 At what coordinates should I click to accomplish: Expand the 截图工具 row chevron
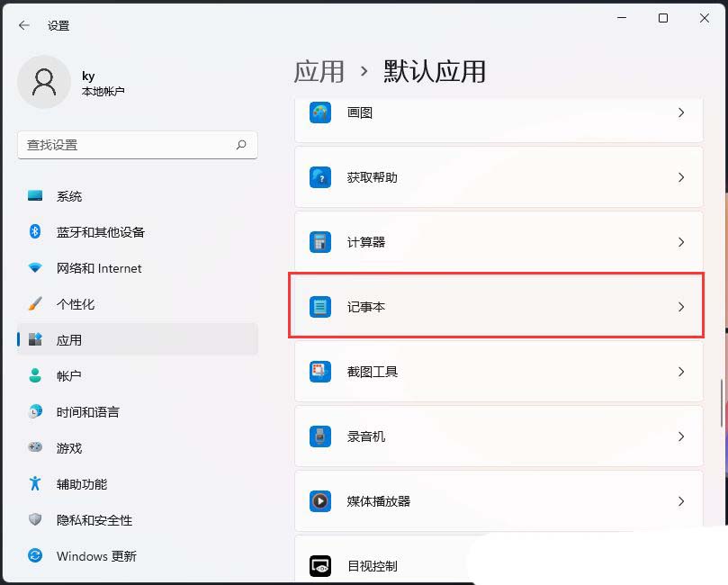click(x=681, y=372)
